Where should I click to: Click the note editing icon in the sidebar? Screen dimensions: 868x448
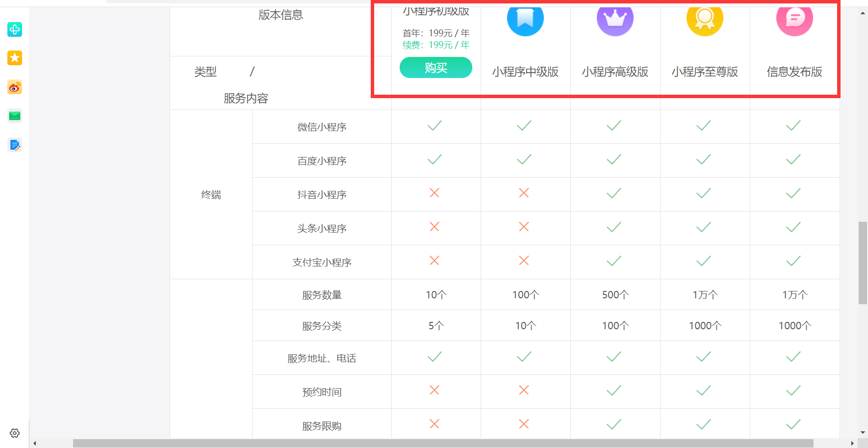pyautogui.click(x=15, y=145)
